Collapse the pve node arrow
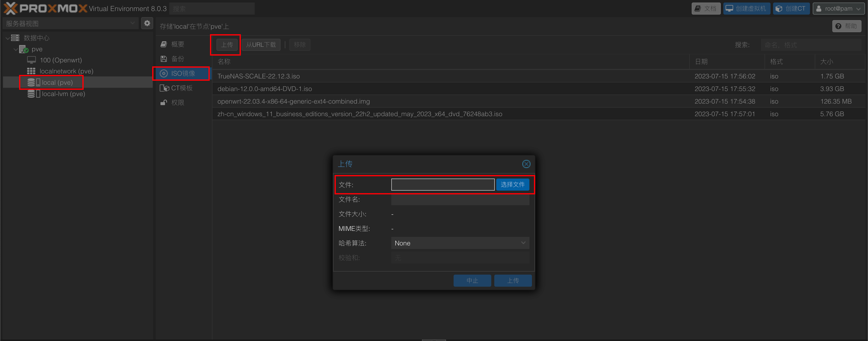 click(x=16, y=49)
